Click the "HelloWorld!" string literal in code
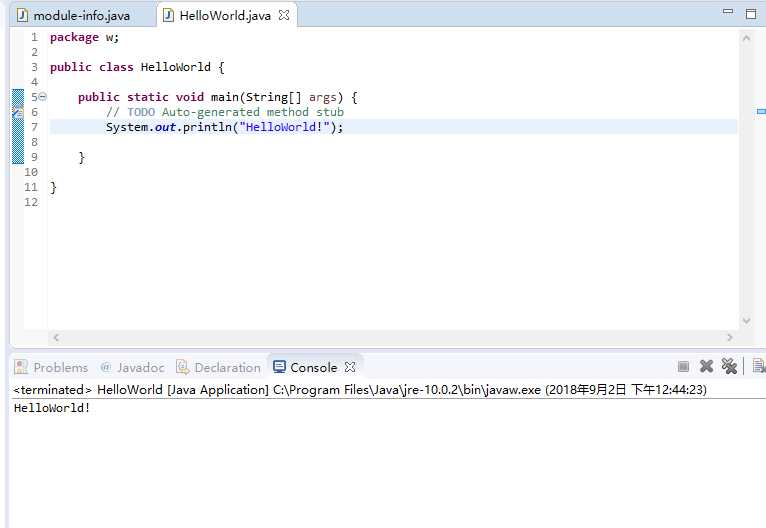The height and width of the screenshot is (528, 766). coord(284,127)
